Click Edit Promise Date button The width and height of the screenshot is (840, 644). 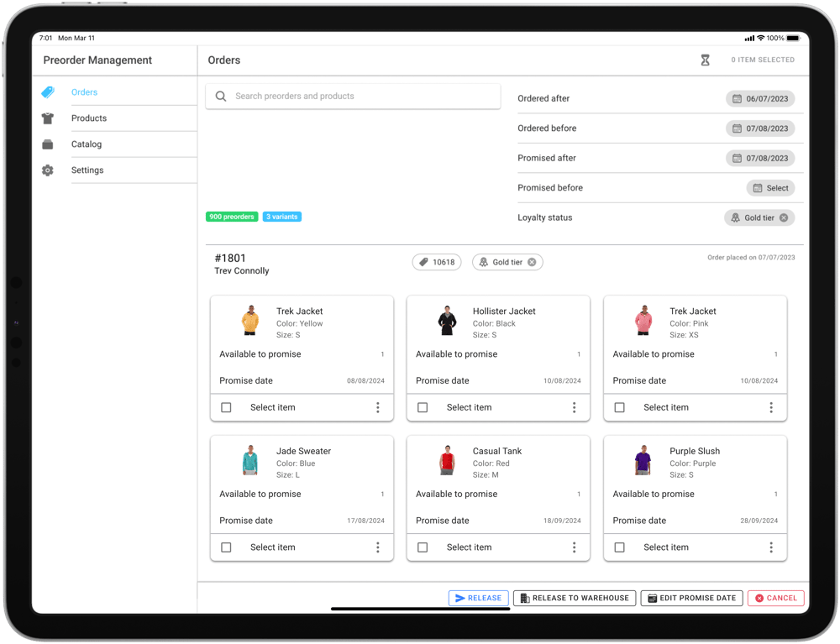click(x=691, y=598)
